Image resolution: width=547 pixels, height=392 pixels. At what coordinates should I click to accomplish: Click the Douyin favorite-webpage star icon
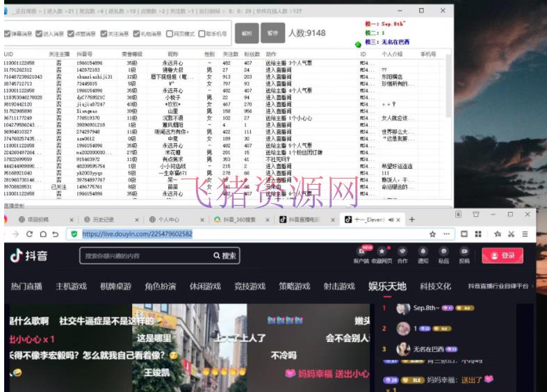[x=382, y=252]
